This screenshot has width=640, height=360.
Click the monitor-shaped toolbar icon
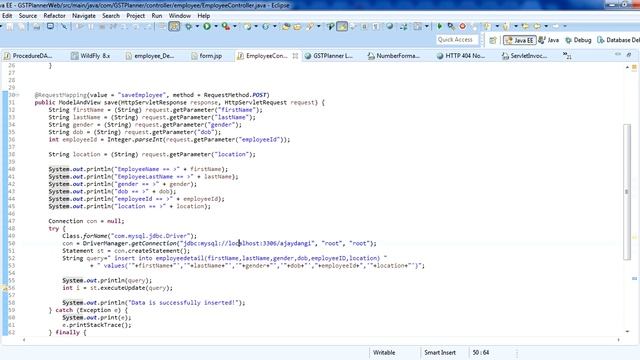(50, 26)
